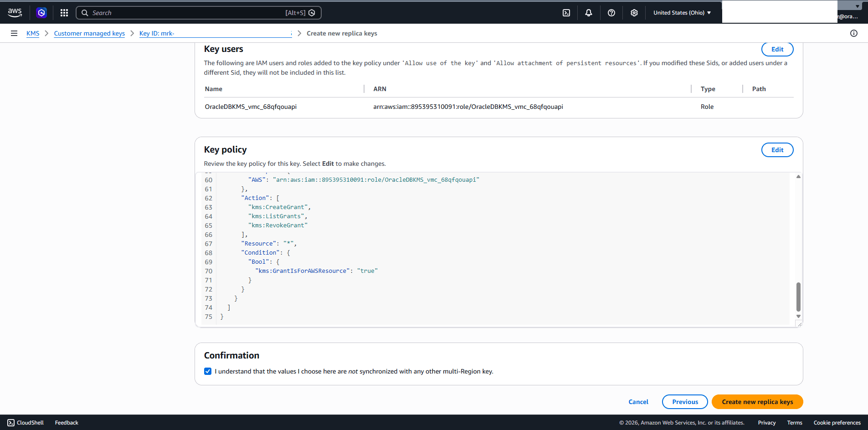Open the Help question mark icon

click(611, 12)
